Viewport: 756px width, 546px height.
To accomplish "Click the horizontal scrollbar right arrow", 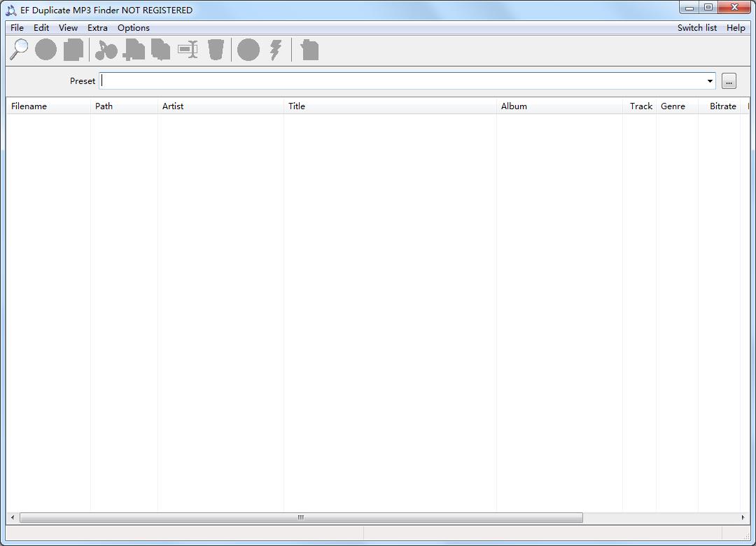I will [743, 518].
